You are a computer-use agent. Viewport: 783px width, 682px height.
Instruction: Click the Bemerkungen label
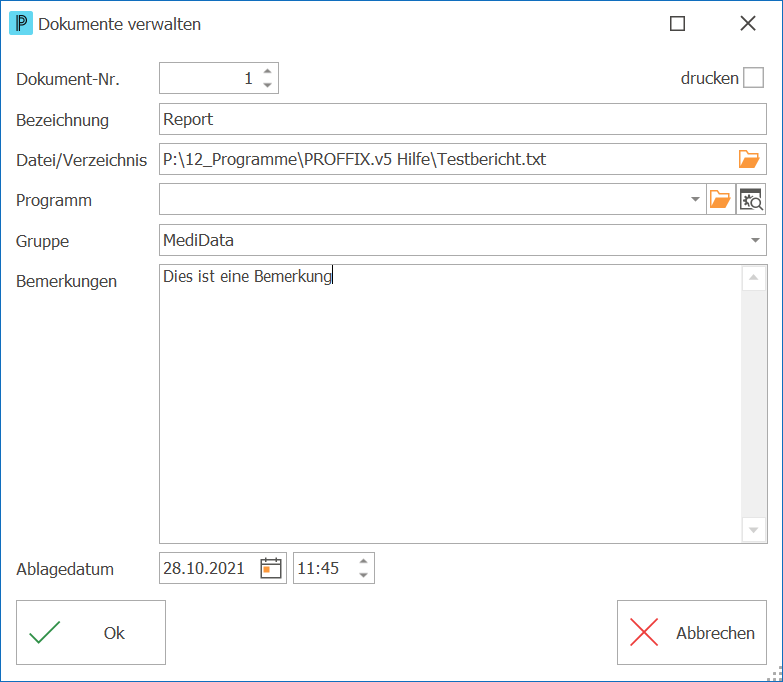66,281
